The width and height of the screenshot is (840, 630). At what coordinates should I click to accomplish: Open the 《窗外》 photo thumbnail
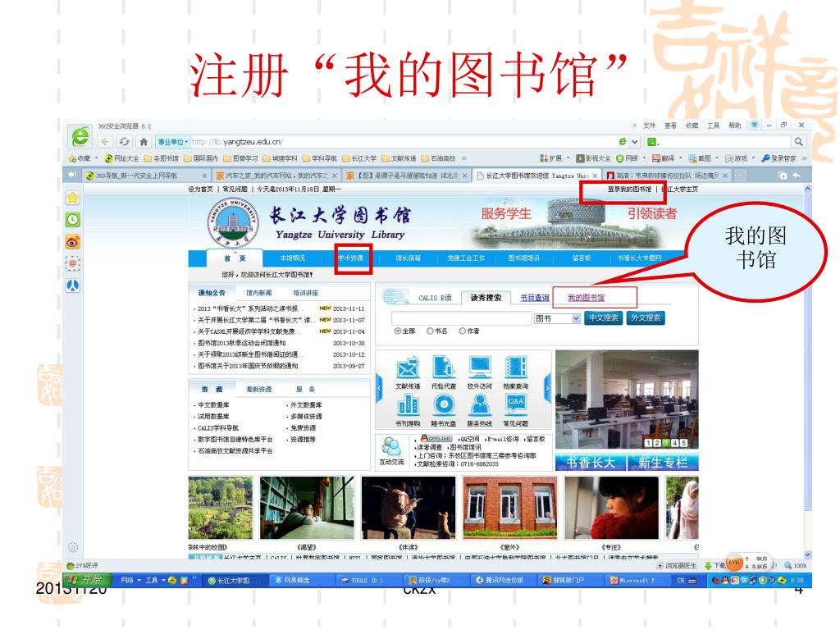click(509, 508)
